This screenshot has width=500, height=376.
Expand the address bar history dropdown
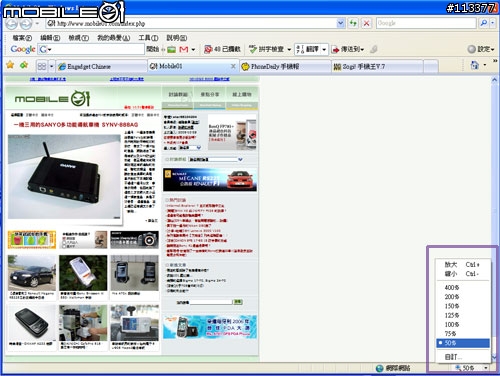[340, 23]
